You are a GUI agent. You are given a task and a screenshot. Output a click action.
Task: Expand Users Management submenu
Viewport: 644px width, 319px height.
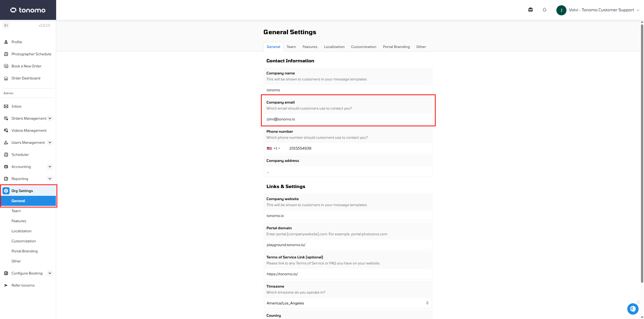pyautogui.click(x=50, y=143)
